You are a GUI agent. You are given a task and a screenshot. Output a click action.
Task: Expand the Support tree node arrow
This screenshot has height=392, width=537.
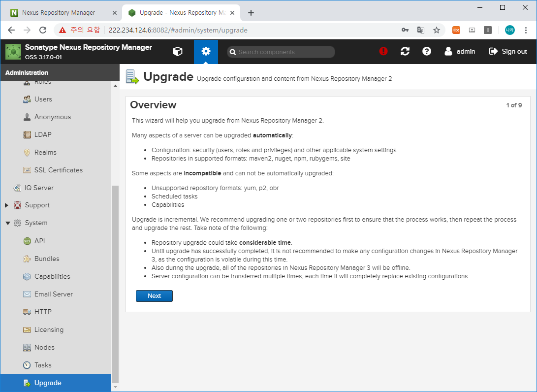(x=6, y=205)
